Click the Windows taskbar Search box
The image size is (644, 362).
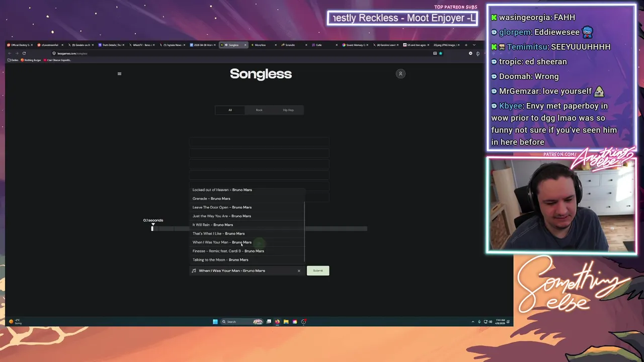click(x=242, y=322)
